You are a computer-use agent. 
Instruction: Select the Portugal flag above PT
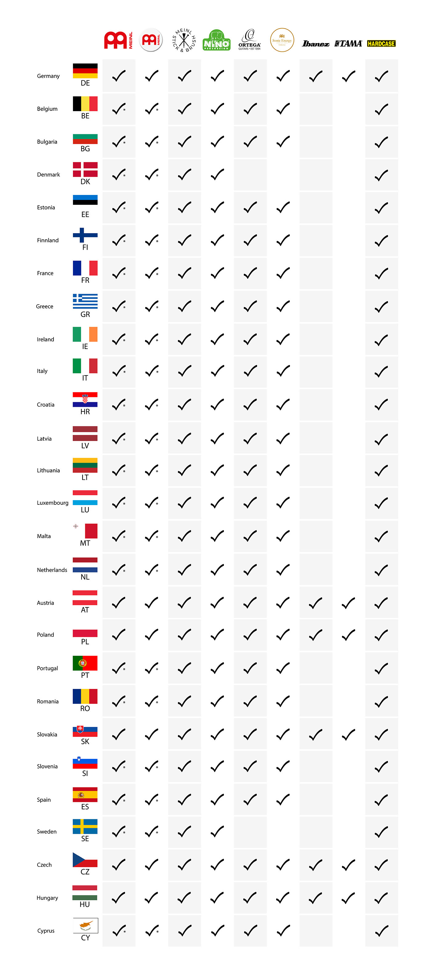pyautogui.click(x=85, y=663)
